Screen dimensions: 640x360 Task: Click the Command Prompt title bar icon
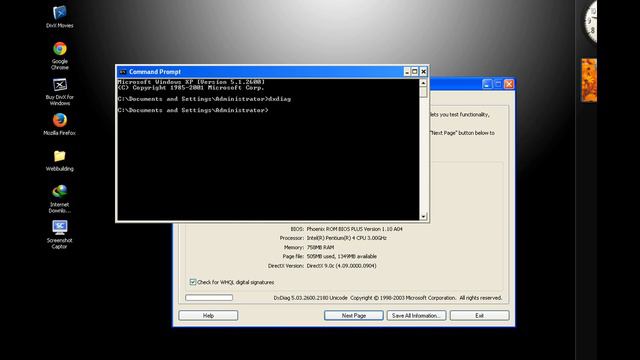[122, 72]
